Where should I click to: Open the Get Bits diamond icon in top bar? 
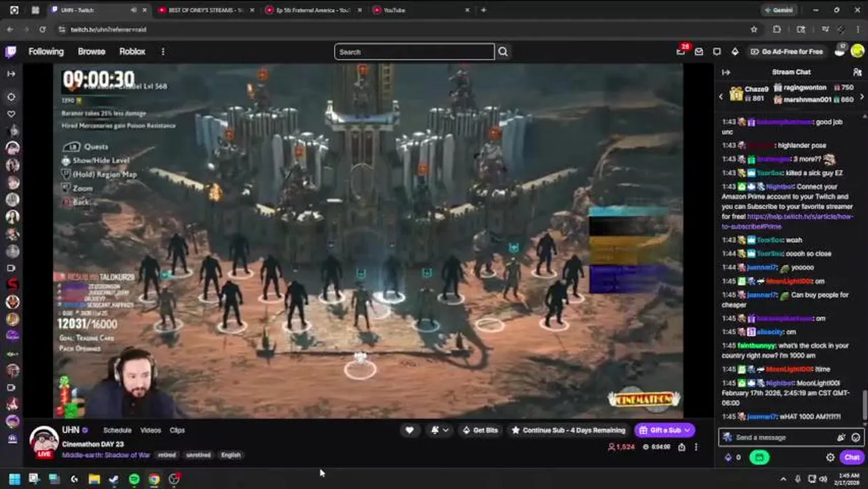(x=735, y=52)
